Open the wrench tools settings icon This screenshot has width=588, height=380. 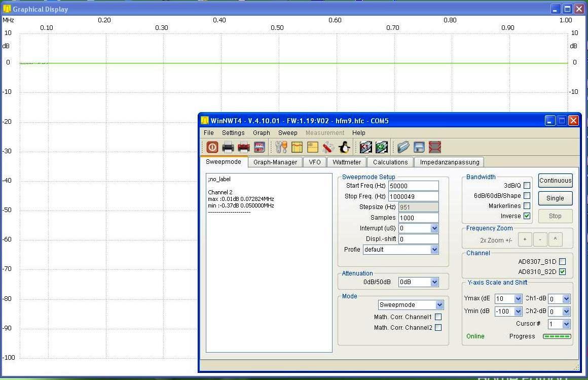(281, 147)
